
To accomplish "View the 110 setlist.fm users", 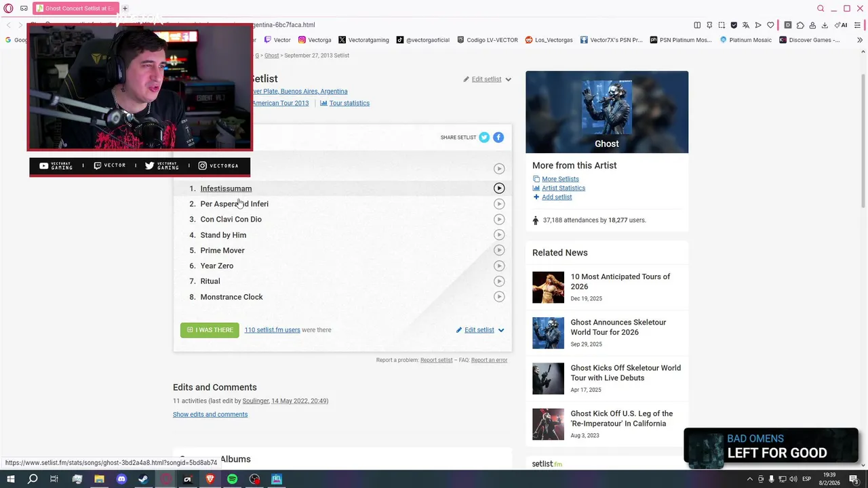I will 272,330.
